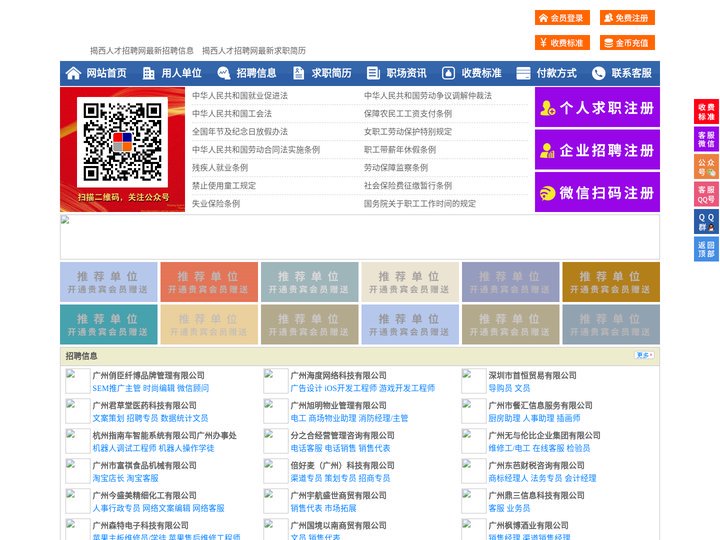Click the card icon beside 付款方式
The image size is (720, 540).
(523, 73)
